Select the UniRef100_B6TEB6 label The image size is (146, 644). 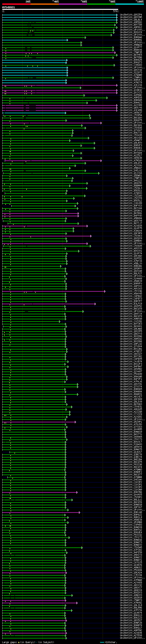(131, 58)
